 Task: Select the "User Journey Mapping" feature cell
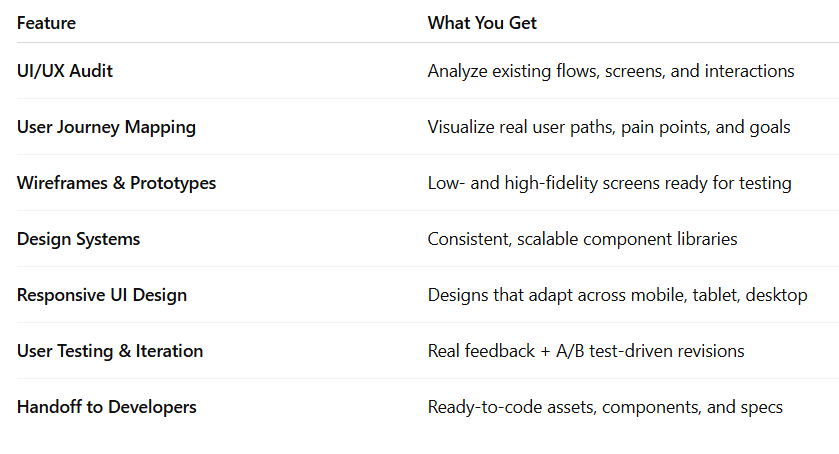pyautogui.click(x=106, y=127)
